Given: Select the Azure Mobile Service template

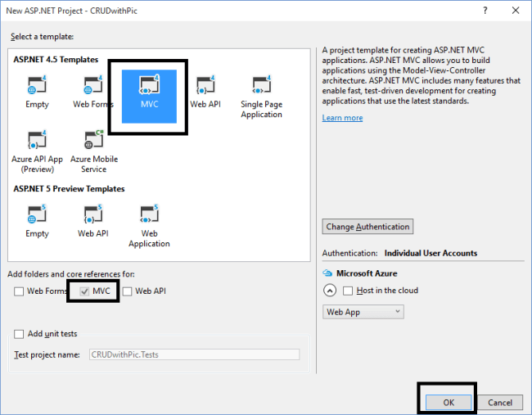Looking at the screenshot, I should [94, 151].
